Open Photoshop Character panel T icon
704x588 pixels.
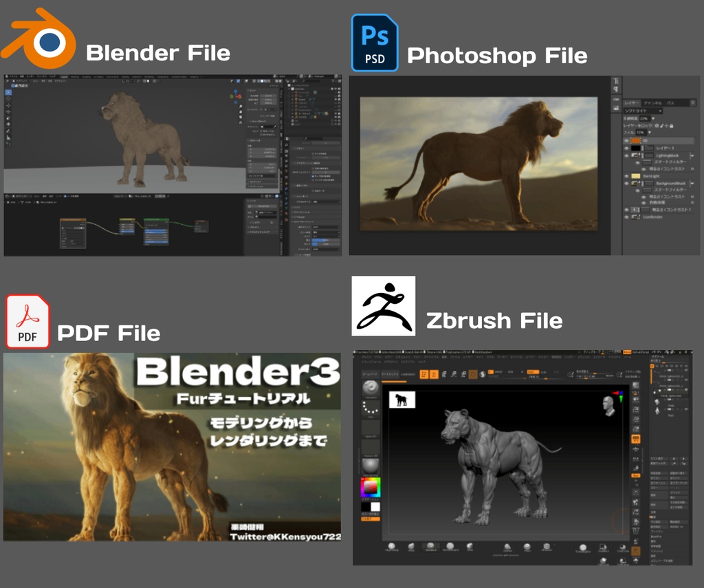click(615, 81)
